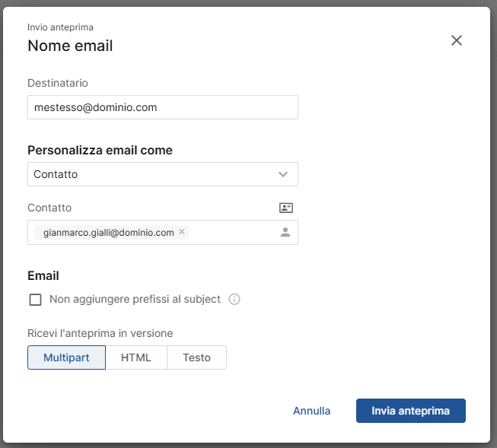Click the Destinatario field label
The image size is (497, 448).
(x=59, y=83)
